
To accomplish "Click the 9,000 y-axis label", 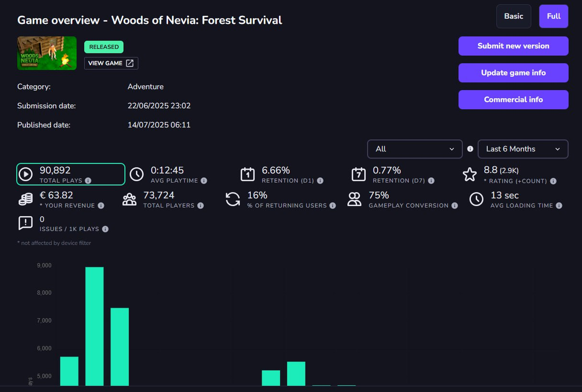I will tap(44, 266).
